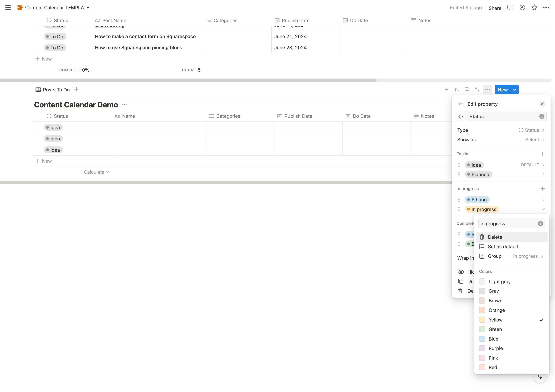Pick the Purple color swatch
This screenshot has height=392, width=555.
482,348
